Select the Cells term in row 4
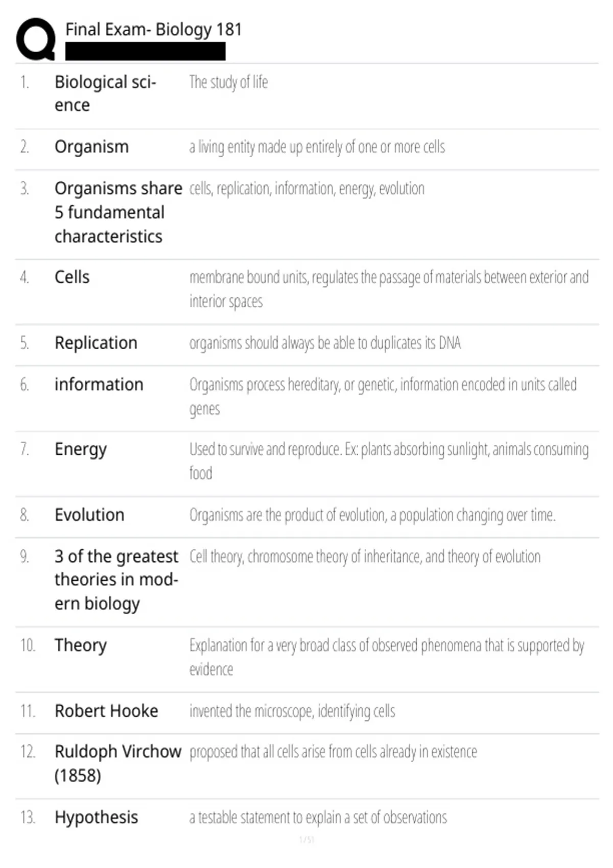Image resolution: width=613 pixels, height=868 pixels. (x=72, y=277)
